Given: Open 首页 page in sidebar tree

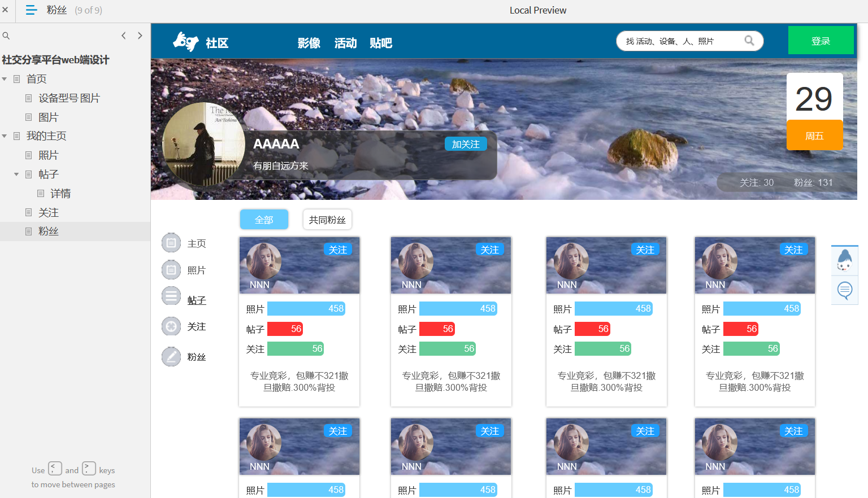Looking at the screenshot, I should tap(37, 79).
